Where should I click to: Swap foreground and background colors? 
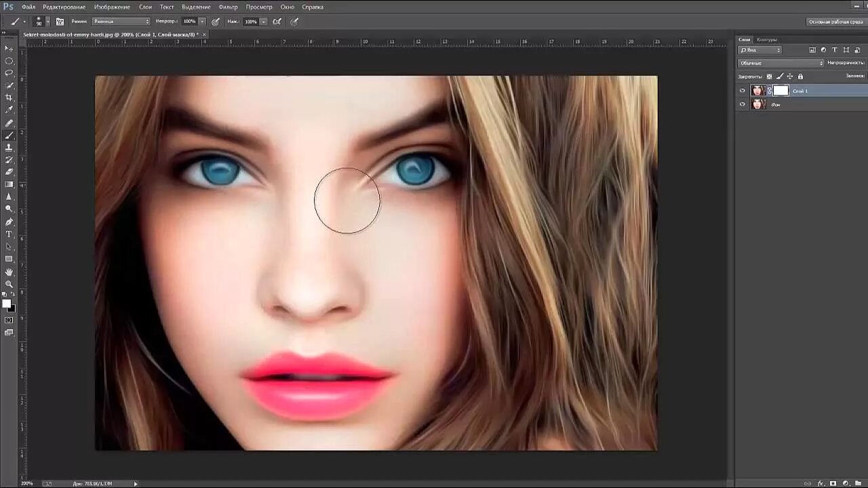coord(14,296)
